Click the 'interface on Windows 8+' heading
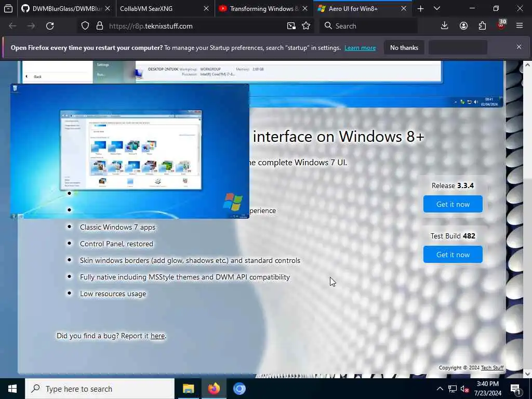The height and width of the screenshot is (399, 532). [339, 137]
